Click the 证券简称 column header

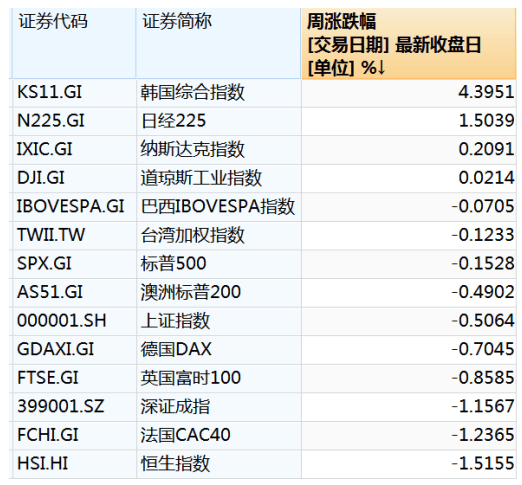(219, 44)
